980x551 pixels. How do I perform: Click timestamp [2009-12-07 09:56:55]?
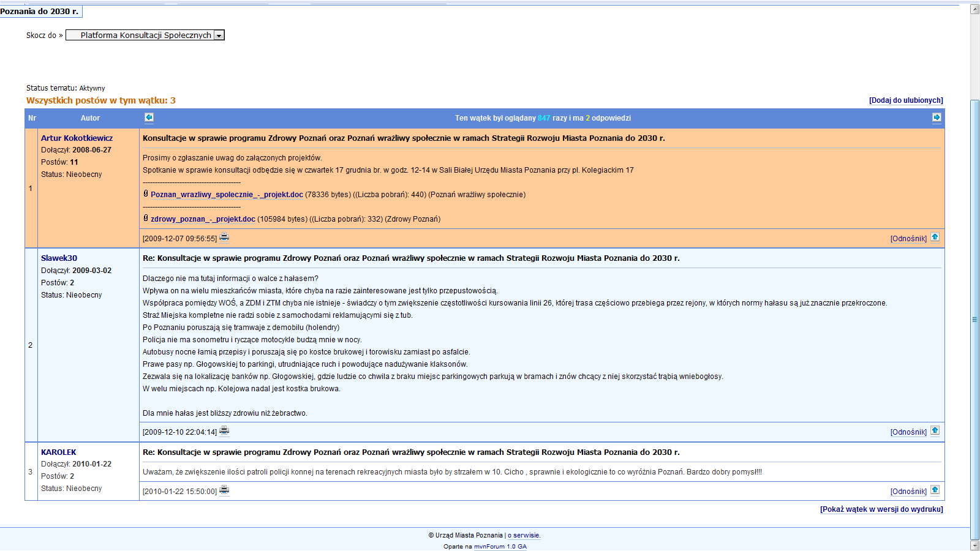coord(180,239)
